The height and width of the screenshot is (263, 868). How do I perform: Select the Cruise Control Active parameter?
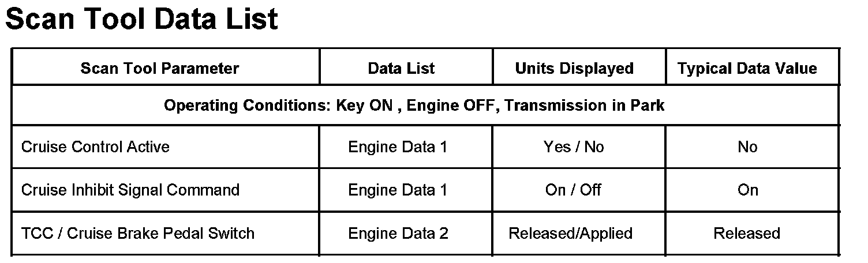click(95, 147)
